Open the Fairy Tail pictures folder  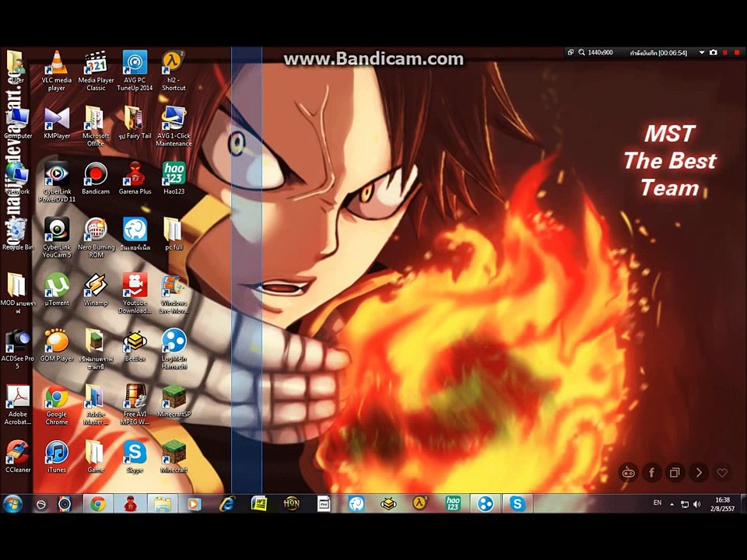(135, 123)
